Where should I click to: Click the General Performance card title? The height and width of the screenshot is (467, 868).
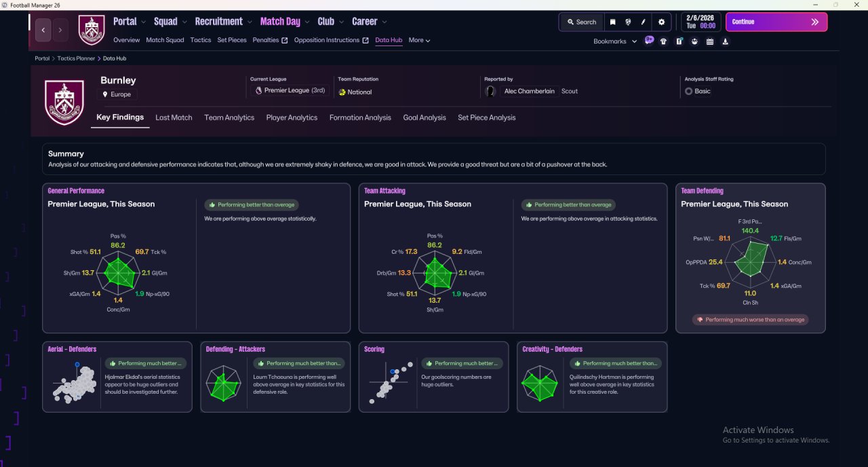[76, 191]
